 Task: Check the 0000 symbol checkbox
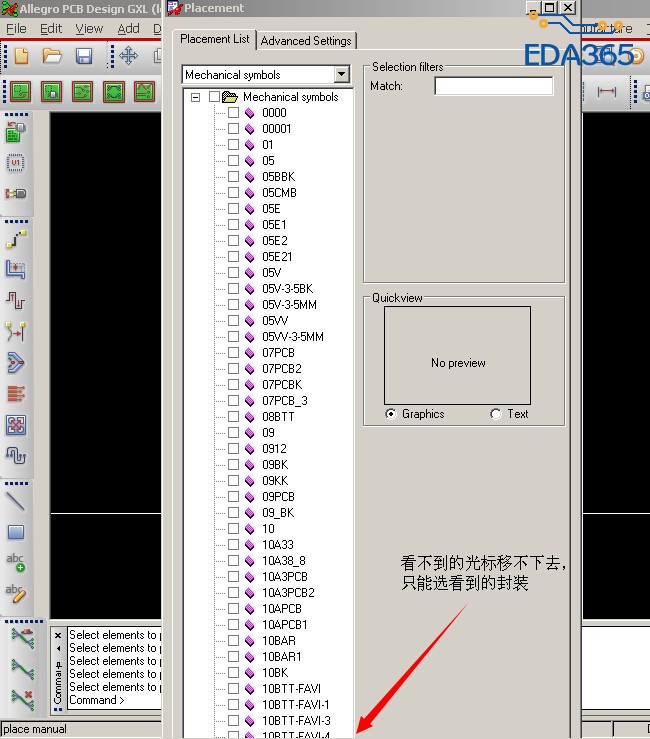pos(233,113)
